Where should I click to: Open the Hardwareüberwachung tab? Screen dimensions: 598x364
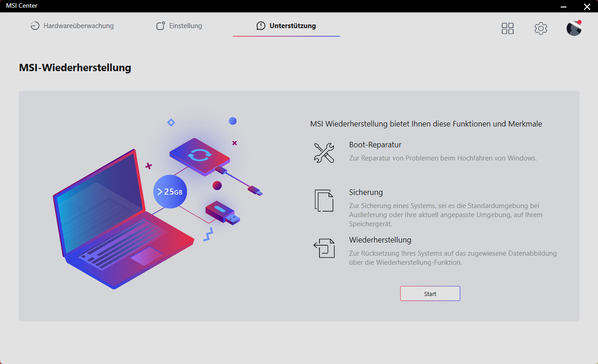point(72,26)
